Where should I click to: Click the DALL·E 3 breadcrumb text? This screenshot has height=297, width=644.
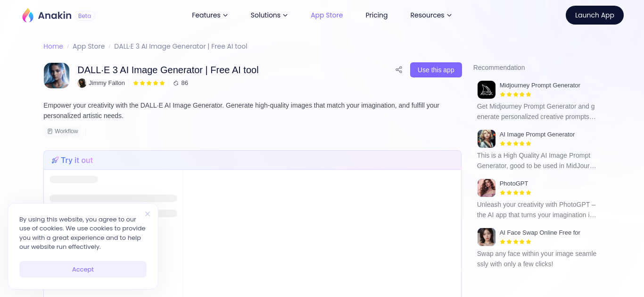(181, 46)
